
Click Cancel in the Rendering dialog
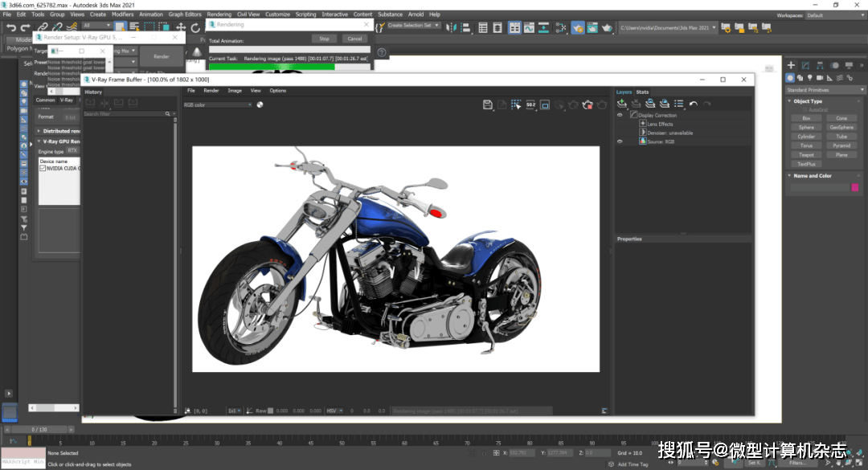point(355,39)
